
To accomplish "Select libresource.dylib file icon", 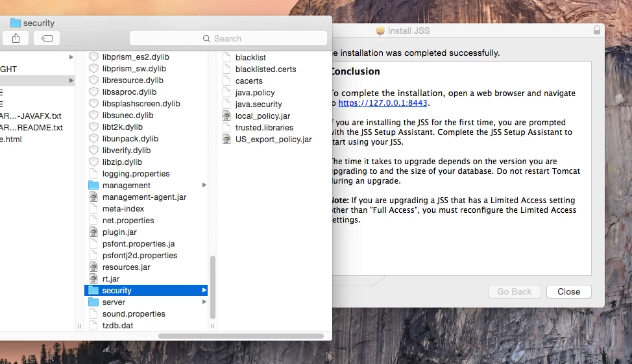I will (x=93, y=80).
